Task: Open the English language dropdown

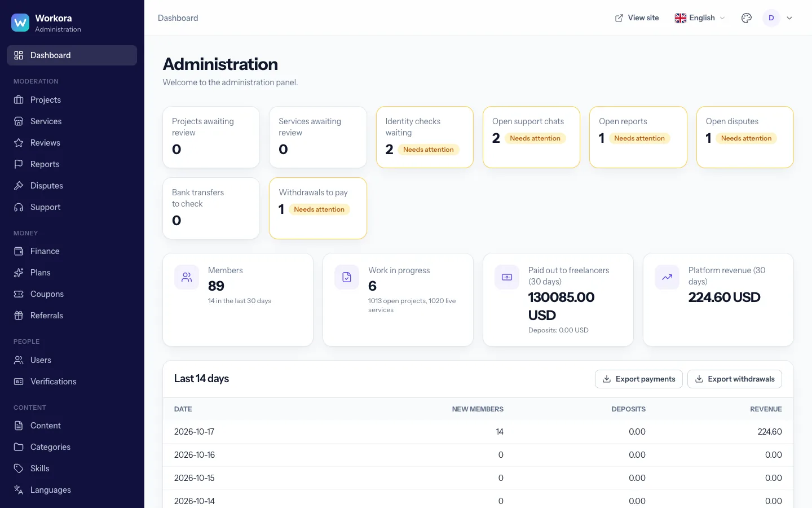Action: [700, 18]
